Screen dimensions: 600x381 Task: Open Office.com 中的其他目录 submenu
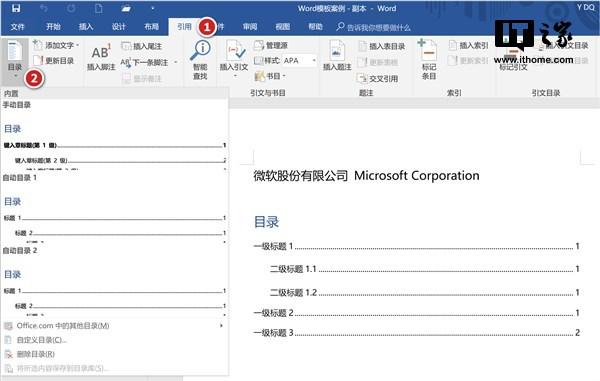[x=115, y=326]
